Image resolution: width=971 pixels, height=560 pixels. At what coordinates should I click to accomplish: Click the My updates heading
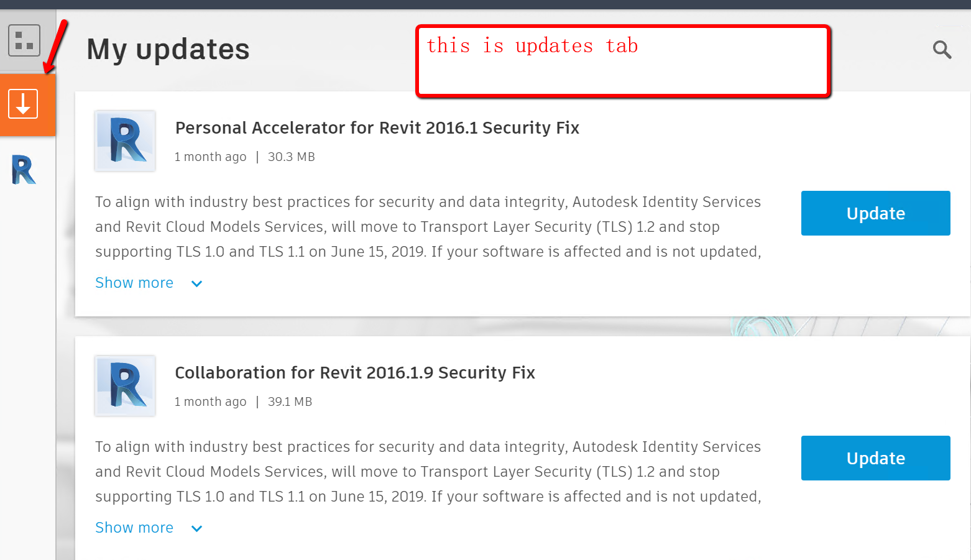point(168,49)
